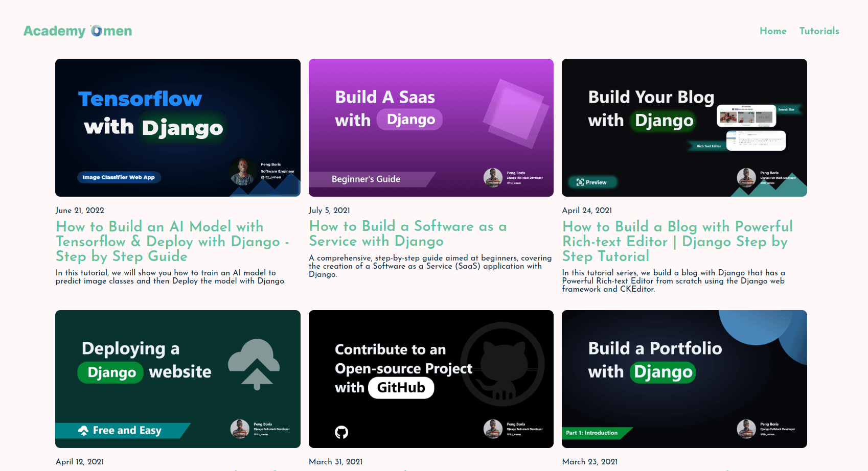Image resolution: width=868 pixels, height=471 pixels.
Task: Open the Build Your Blog with Django thumbnail
Action: (684, 128)
